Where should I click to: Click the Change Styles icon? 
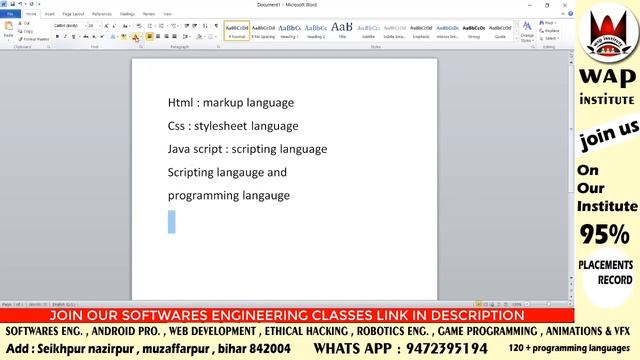527,31
